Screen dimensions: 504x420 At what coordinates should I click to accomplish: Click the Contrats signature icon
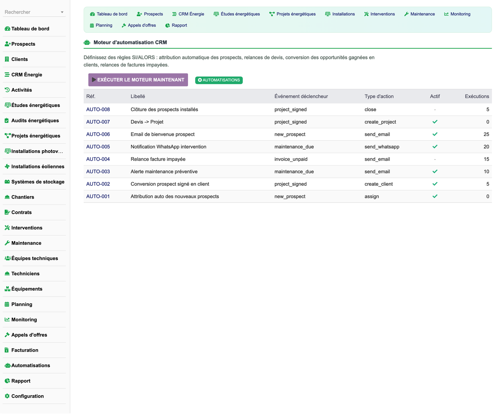[7, 213]
